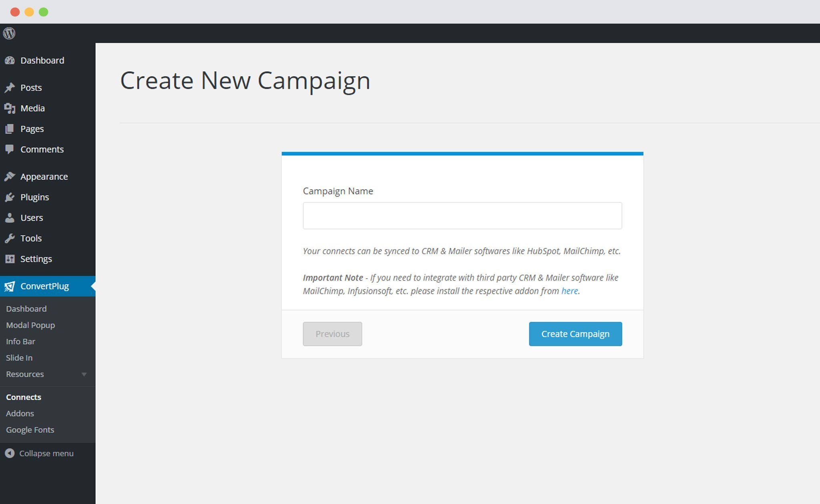The width and height of the screenshot is (820, 504).
Task: Focus the Campaign Name text field
Action: (462, 216)
